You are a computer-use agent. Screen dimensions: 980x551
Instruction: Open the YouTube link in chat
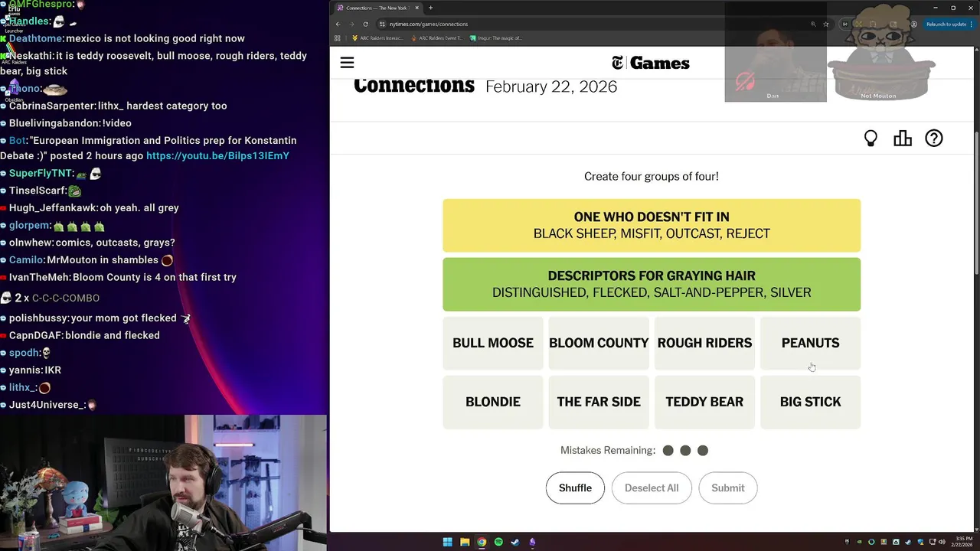coord(217,155)
